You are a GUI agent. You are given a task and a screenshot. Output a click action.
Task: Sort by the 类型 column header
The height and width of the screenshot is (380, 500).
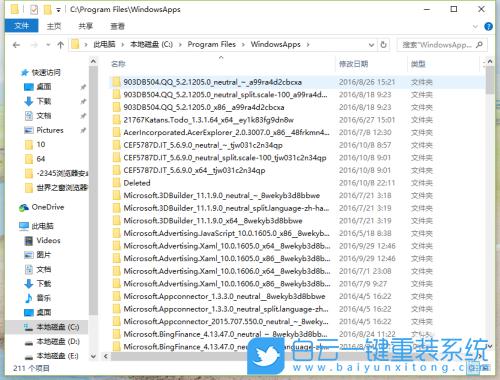pos(418,64)
